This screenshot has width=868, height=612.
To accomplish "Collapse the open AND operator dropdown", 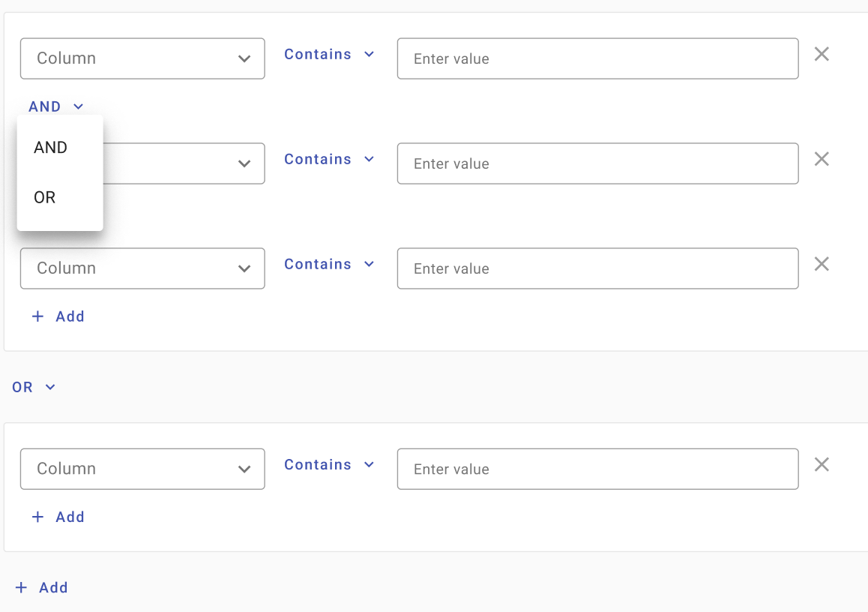I will coord(56,106).
